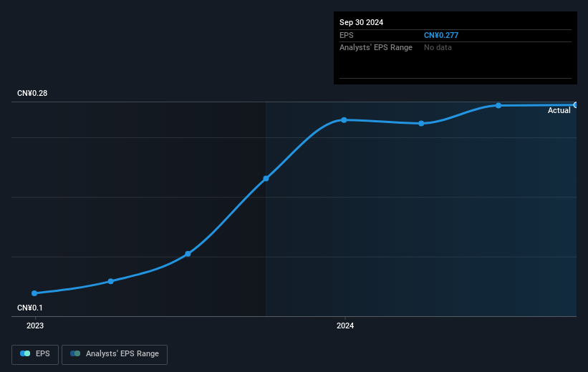Click the Sep 30 2024 tooltip date
Image resolution: width=588 pixels, height=372 pixels.
361,22
